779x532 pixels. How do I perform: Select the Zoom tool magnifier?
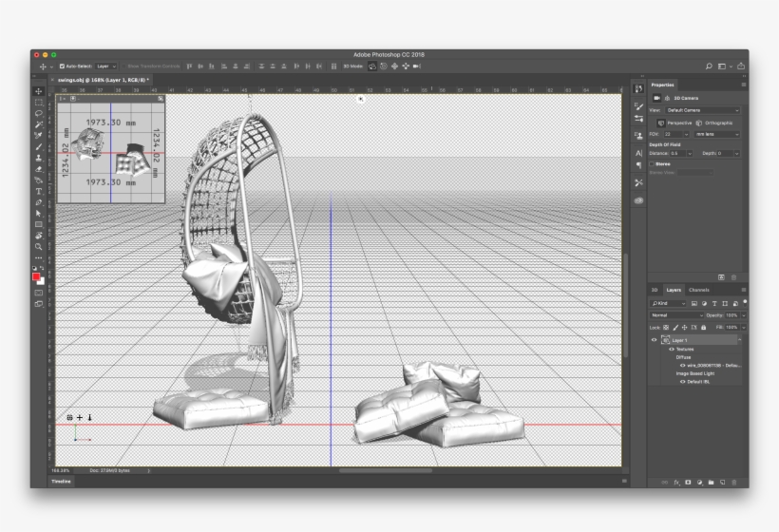pos(39,246)
